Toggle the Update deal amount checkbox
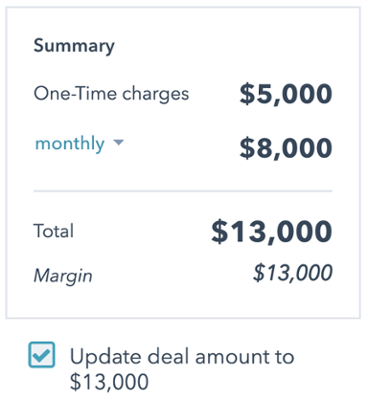The height and width of the screenshot is (400, 368). [42, 355]
